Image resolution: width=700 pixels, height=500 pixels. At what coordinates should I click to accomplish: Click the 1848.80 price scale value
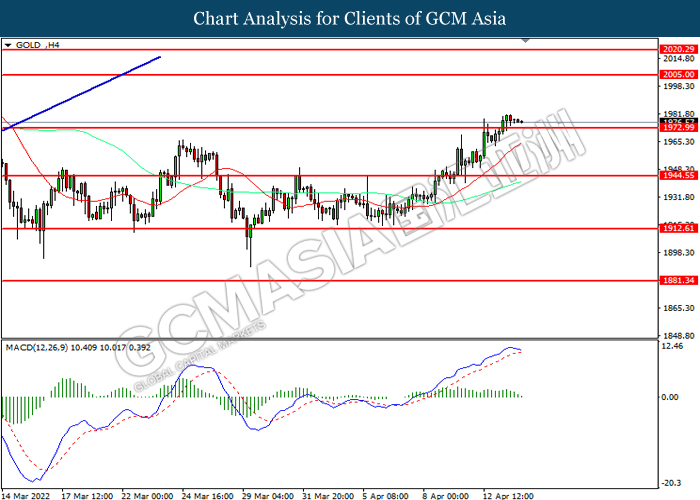click(x=679, y=335)
